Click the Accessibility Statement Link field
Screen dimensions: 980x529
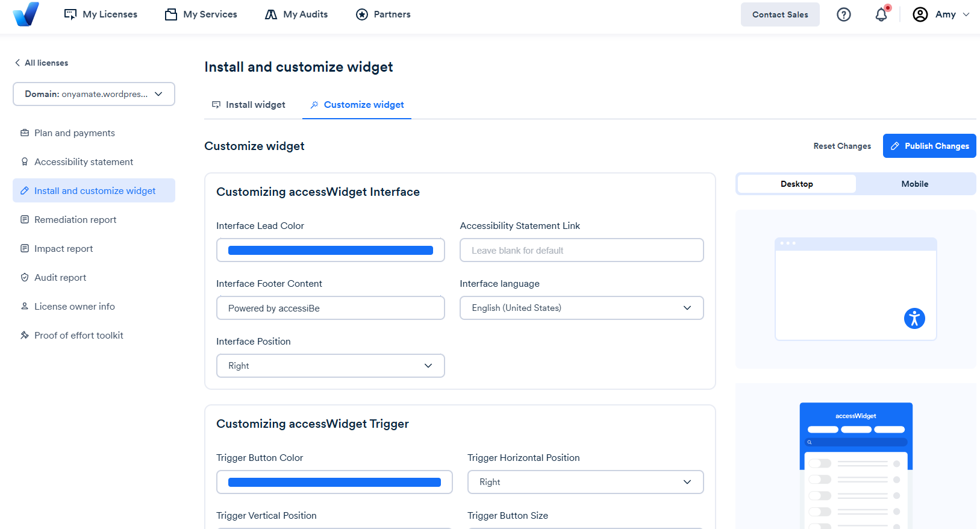[x=582, y=250]
